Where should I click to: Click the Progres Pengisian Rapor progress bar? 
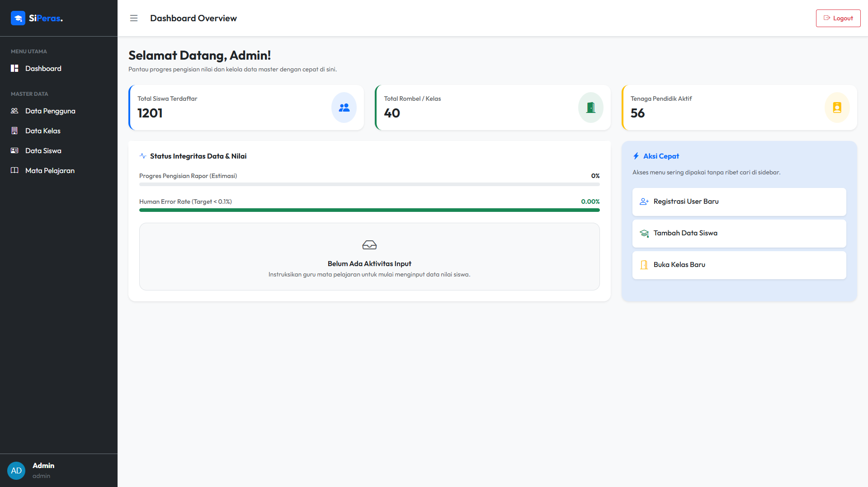click(x=369, y=184)
